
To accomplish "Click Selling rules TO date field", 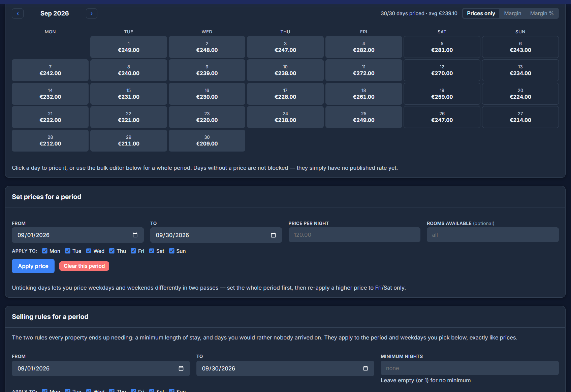I will [285, 368].
